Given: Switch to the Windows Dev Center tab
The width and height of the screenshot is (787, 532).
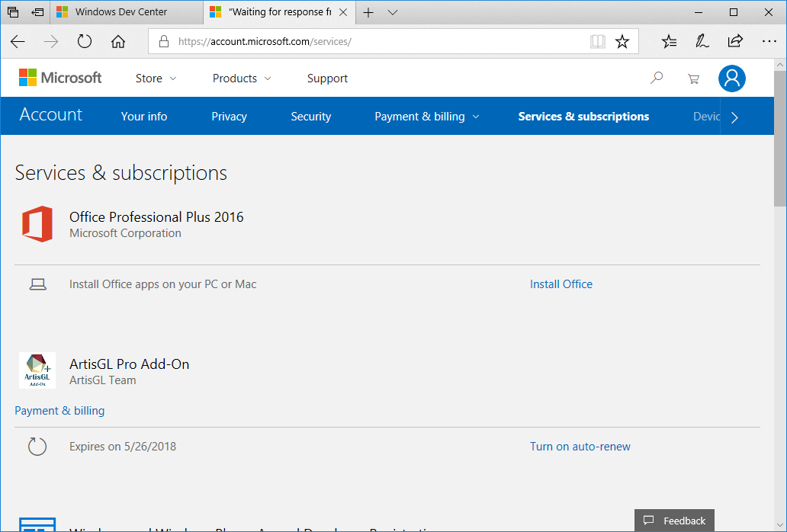Looking at the screenshot, I should click(127, 12).
